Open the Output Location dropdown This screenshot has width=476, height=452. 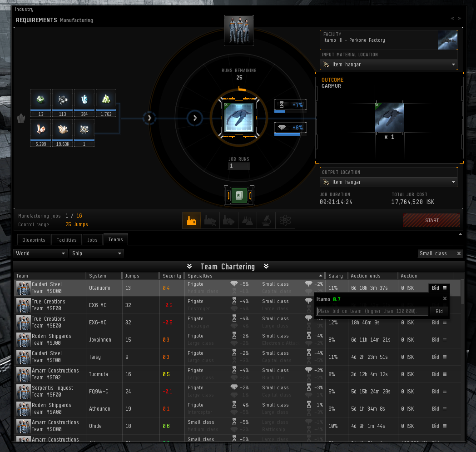389,182
